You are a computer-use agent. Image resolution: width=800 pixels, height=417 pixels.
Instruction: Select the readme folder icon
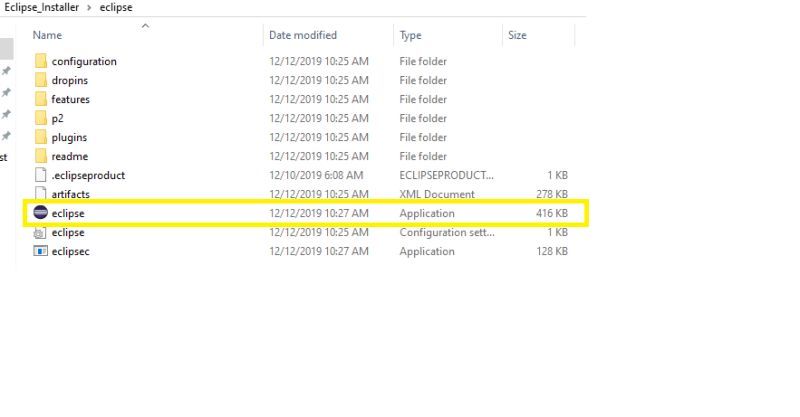tap(41, 156)
